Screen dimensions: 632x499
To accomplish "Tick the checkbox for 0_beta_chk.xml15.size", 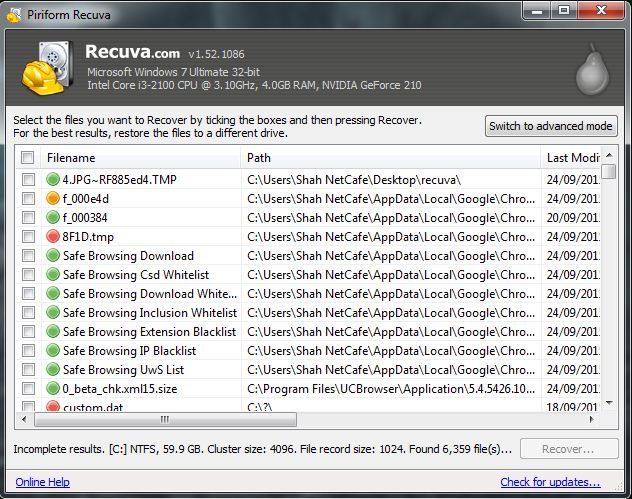I will click(28, 388).
